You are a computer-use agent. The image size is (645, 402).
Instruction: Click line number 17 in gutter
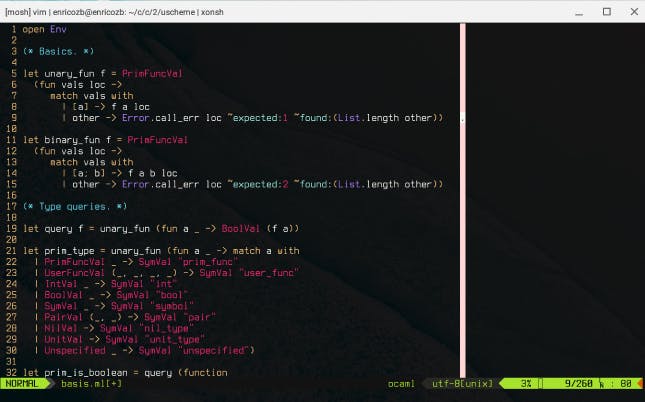[11, 207]
